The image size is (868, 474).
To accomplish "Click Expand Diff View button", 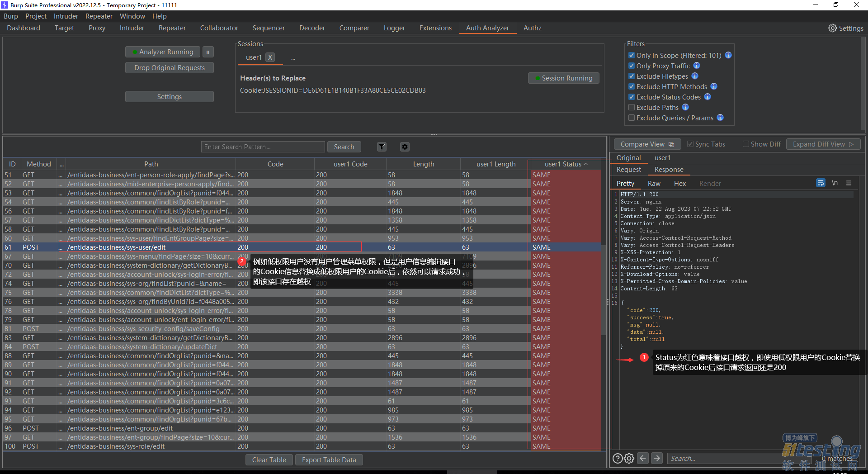I will pyautogui.click(x=823, y=144).
